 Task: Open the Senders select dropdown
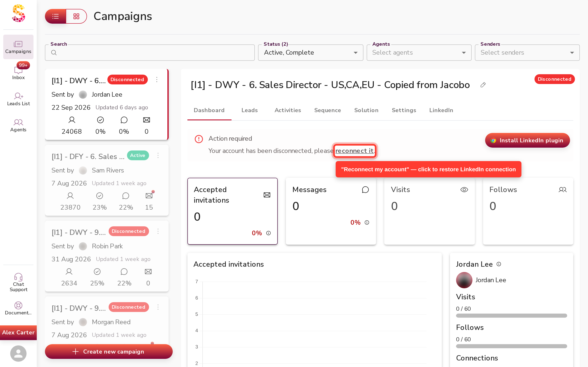[527, 53]
